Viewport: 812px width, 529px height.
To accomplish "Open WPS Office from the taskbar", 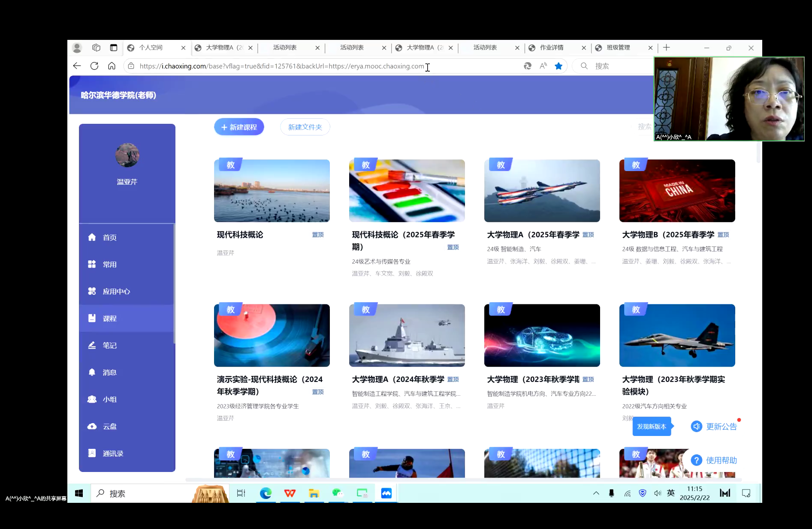I will click(x=290, y=493).
